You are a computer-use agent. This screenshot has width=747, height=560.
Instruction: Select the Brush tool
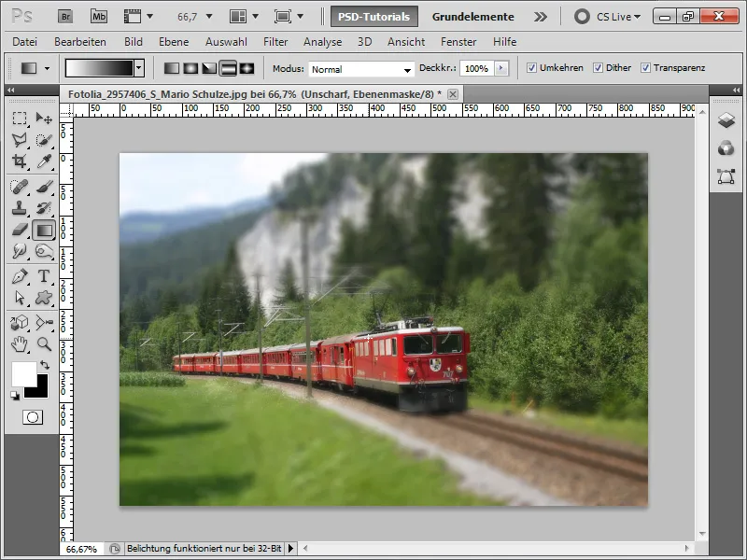[44, 187]
